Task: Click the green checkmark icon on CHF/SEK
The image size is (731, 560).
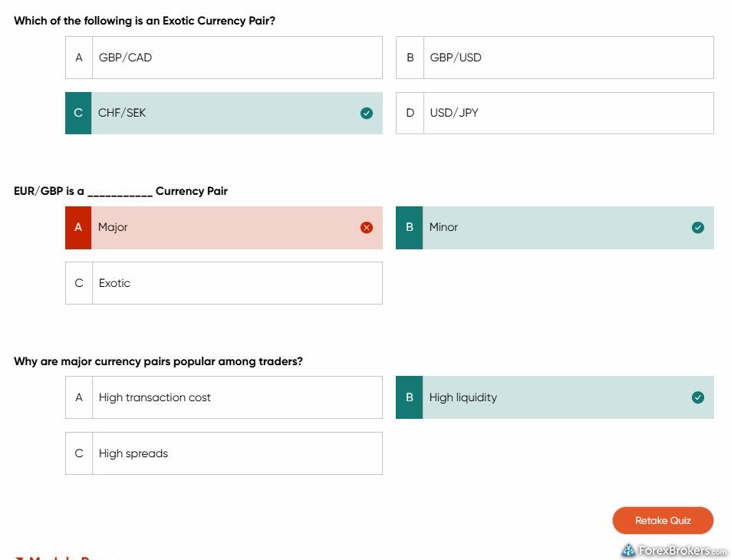Action: tap(367, 114)
